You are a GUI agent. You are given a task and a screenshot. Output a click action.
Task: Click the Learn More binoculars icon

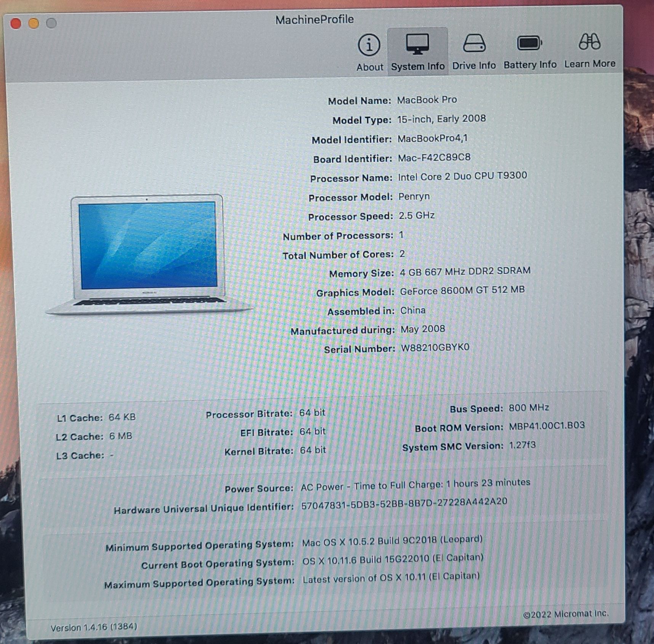(x=589, y=43)
